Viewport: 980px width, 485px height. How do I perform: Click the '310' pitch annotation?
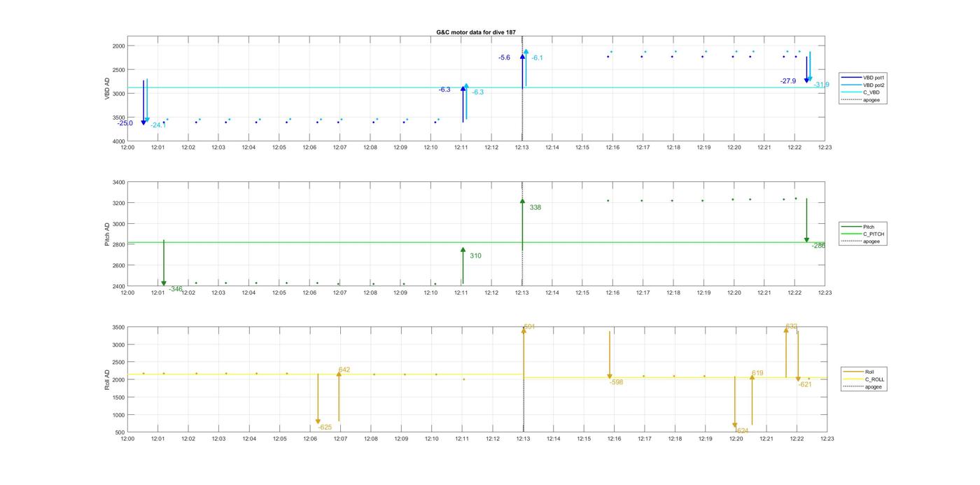(x=475, y=256)
